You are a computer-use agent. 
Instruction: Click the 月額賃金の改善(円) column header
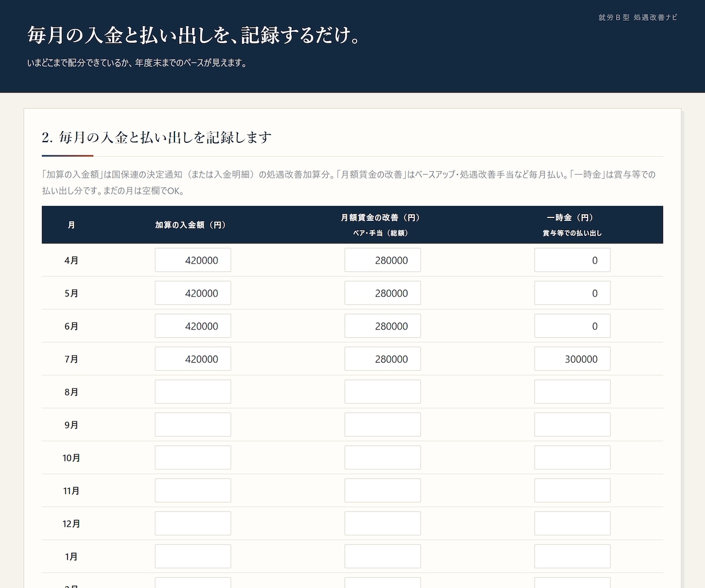coord(382,217)
